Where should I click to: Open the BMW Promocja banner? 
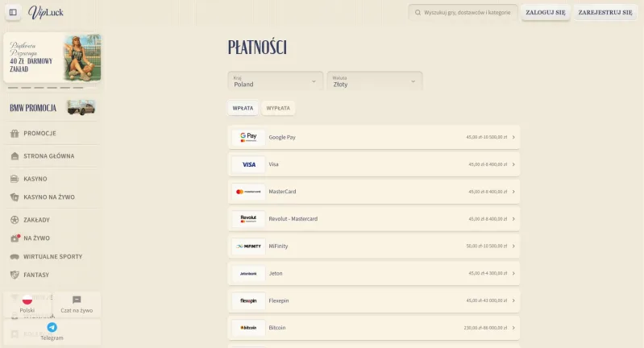pos(52,108)
